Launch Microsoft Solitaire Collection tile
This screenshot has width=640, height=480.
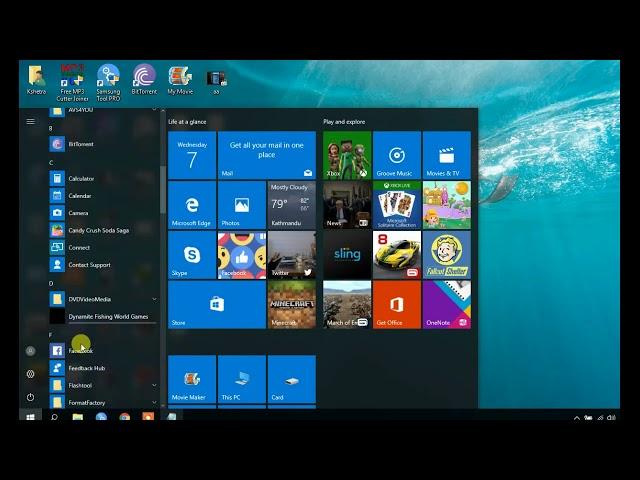pyautogui.click(x=397, y=205)
